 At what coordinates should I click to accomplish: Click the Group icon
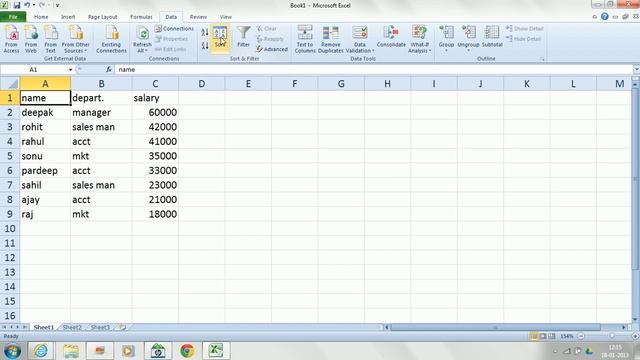coord(446,38)
